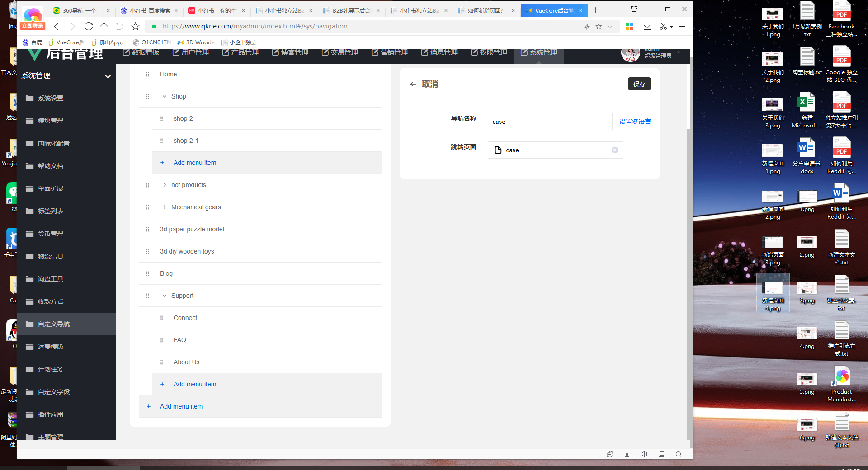Screen dimensions: 868x470
Task: Select the Blog navigation item
Action: 166,274
